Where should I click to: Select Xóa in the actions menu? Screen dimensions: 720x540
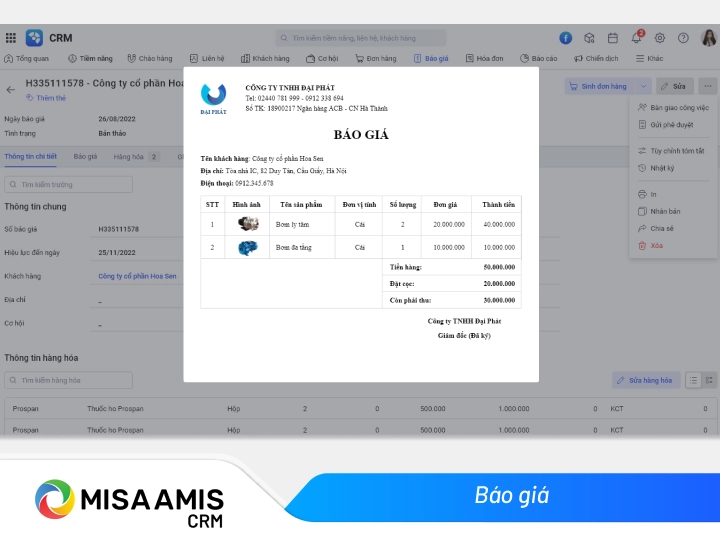(656, 245)
